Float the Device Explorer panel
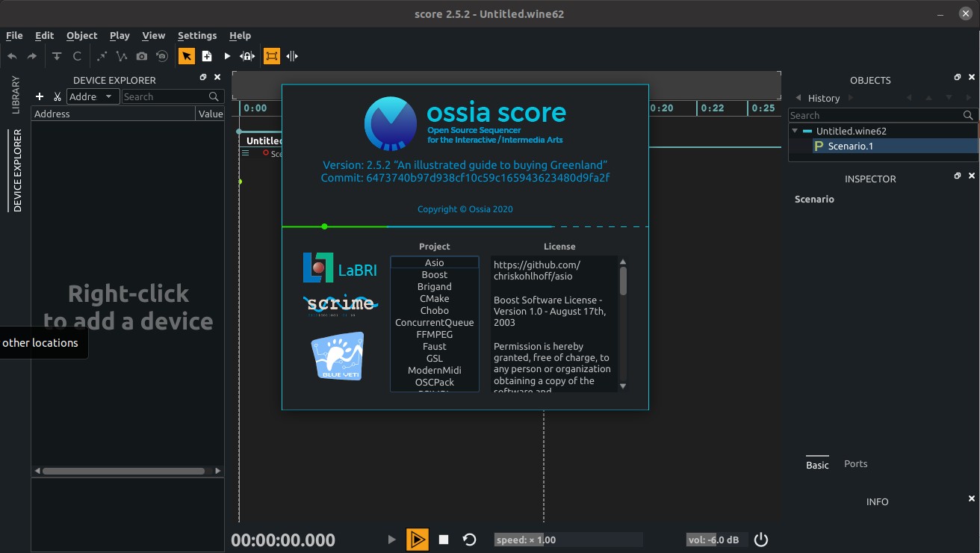Screen dimensions: 980x553 tap(203, 77)
